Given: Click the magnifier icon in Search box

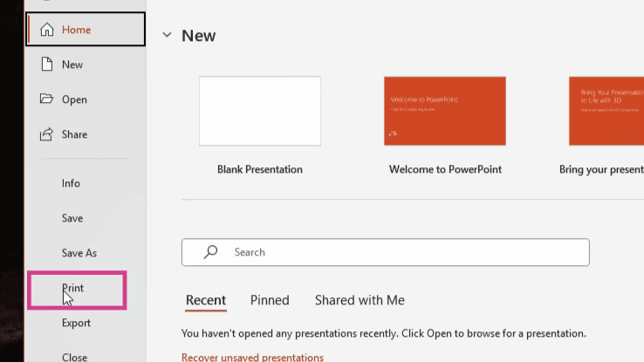Looking at the screenshot, I should [210, 252].
